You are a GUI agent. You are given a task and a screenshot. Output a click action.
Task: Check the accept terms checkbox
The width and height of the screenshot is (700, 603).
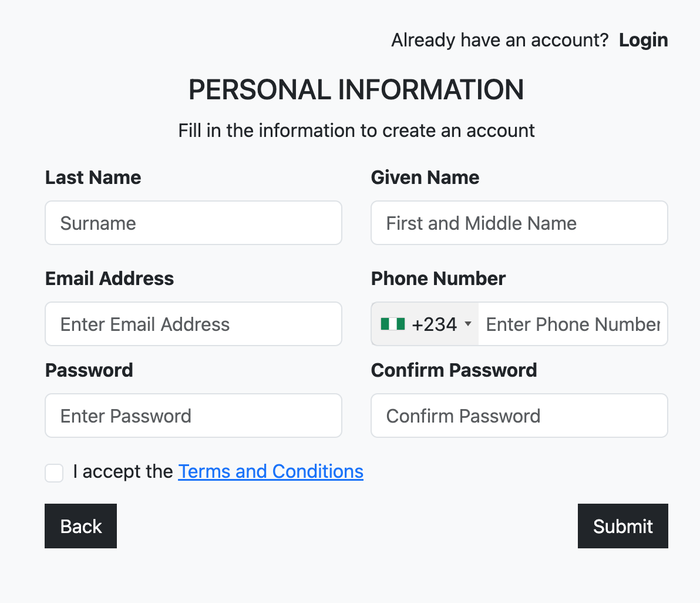(x=54, y=473)
